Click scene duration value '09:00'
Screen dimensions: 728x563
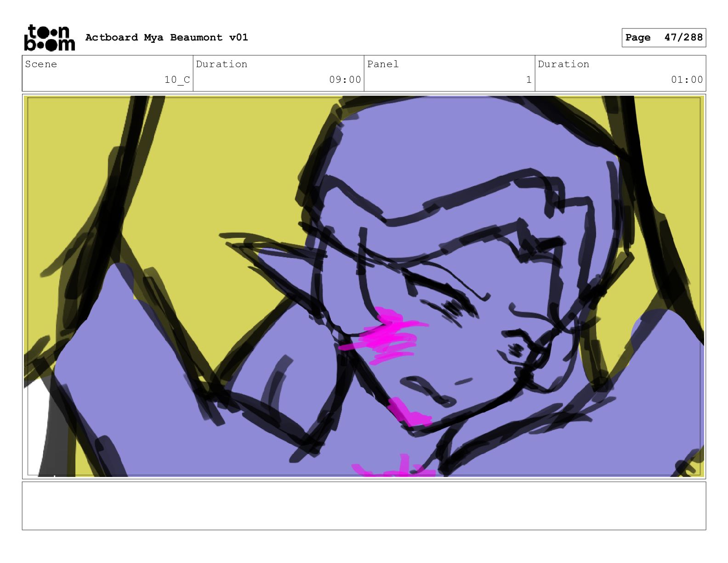point(345,80)
